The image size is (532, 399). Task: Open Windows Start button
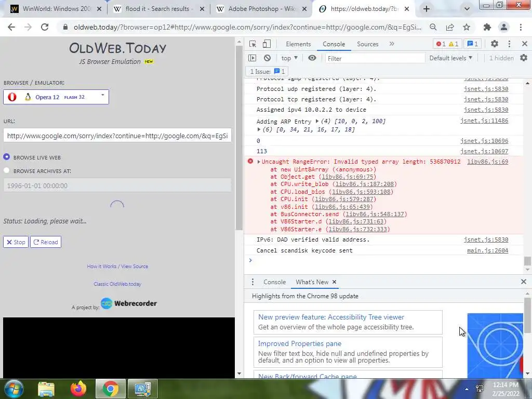[x=14, y=389]
